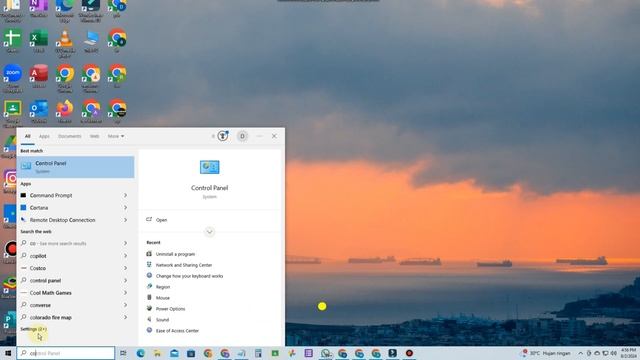
Task: Switch to the Apps search tab
Action: 44,136
